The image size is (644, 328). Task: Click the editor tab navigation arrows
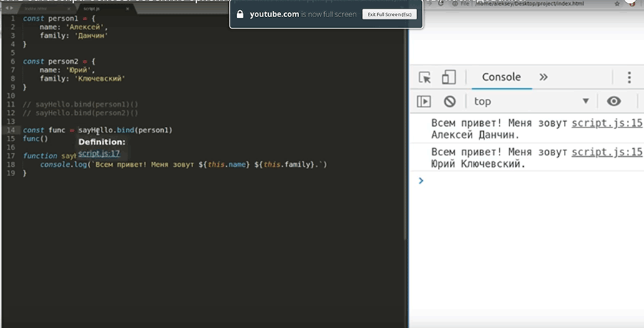tap(9, 8)
